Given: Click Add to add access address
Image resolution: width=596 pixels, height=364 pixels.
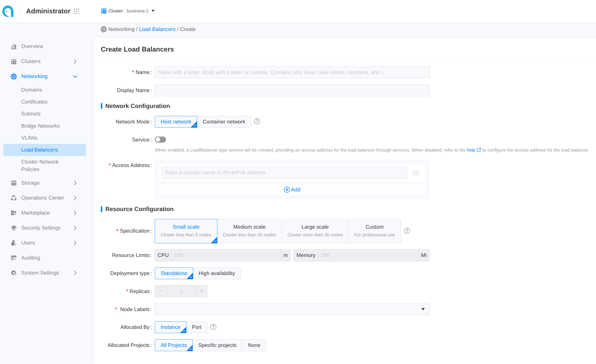Looking at the screenshot, I should 292,190.
